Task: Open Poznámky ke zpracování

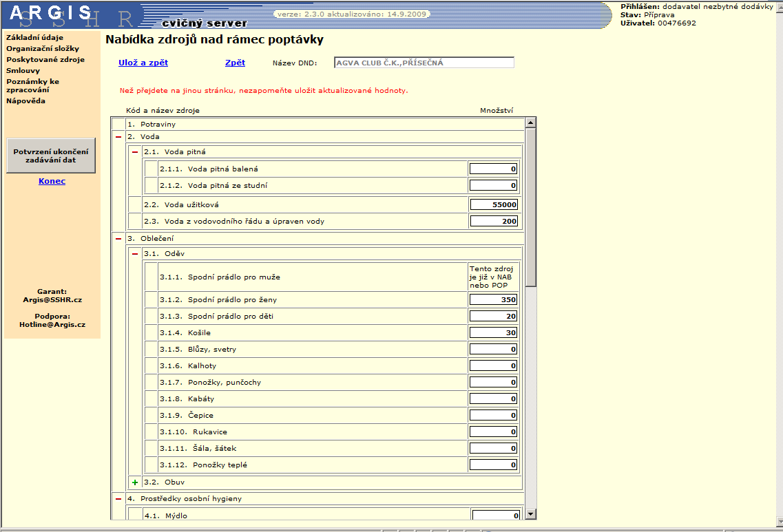Action: [x=32, y=85]
